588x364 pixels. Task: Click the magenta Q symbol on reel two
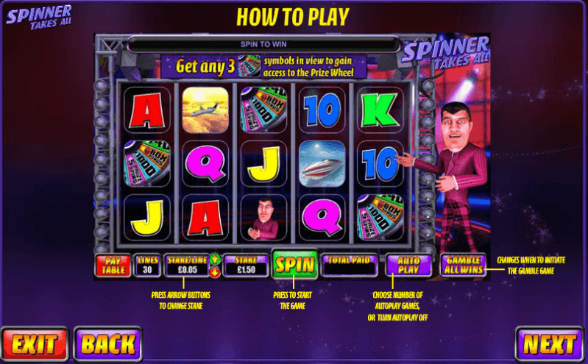[205, 163]
